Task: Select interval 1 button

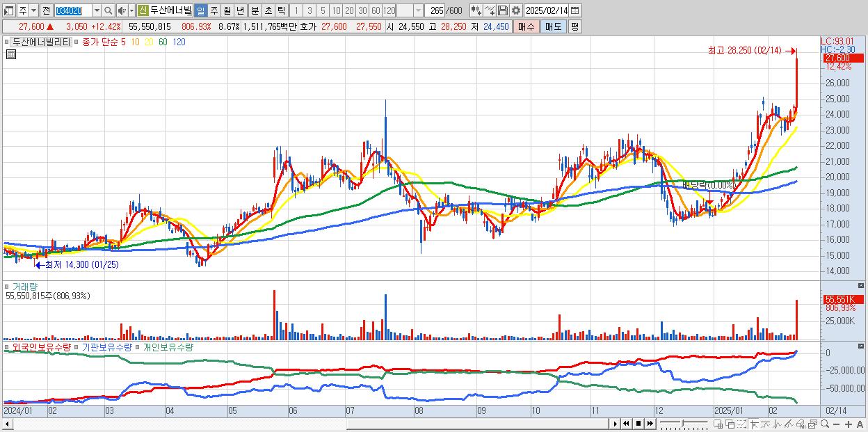Action: point(296,10)
